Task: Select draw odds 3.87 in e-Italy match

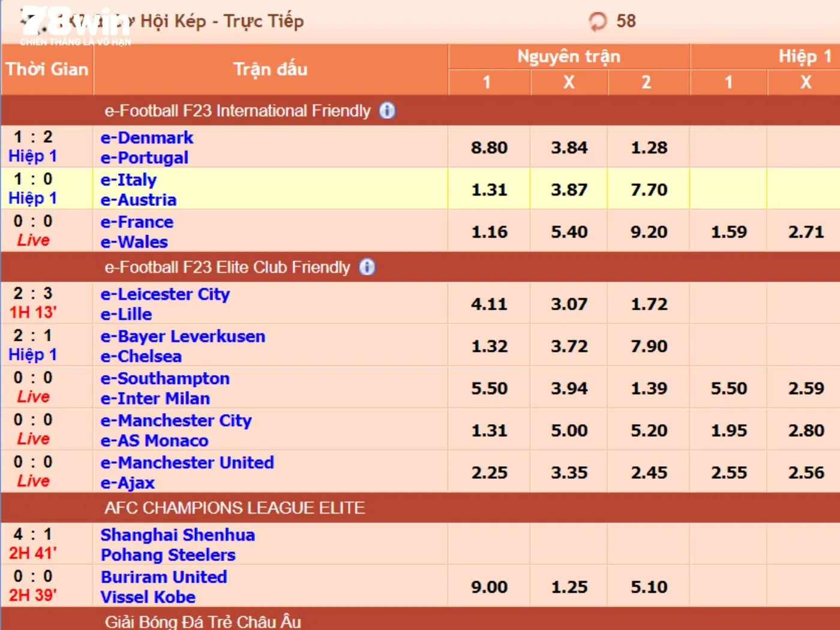Action: click(569, 190)
